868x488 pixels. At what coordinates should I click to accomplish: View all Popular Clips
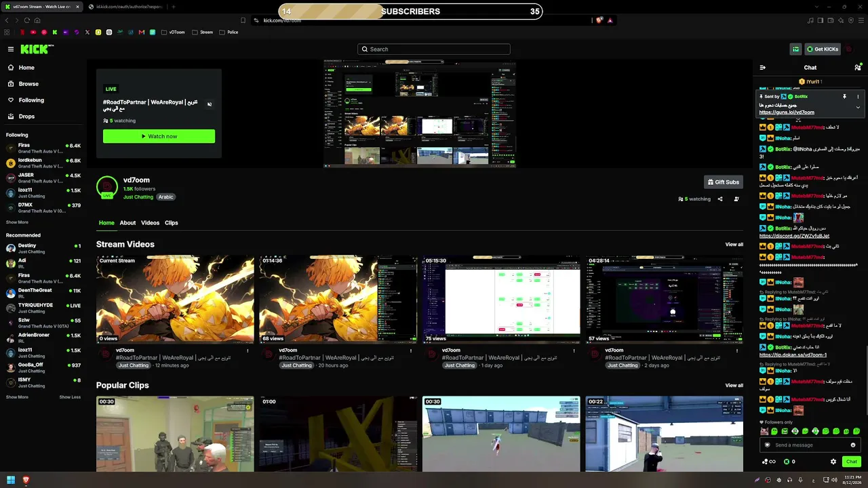(734, 386)
